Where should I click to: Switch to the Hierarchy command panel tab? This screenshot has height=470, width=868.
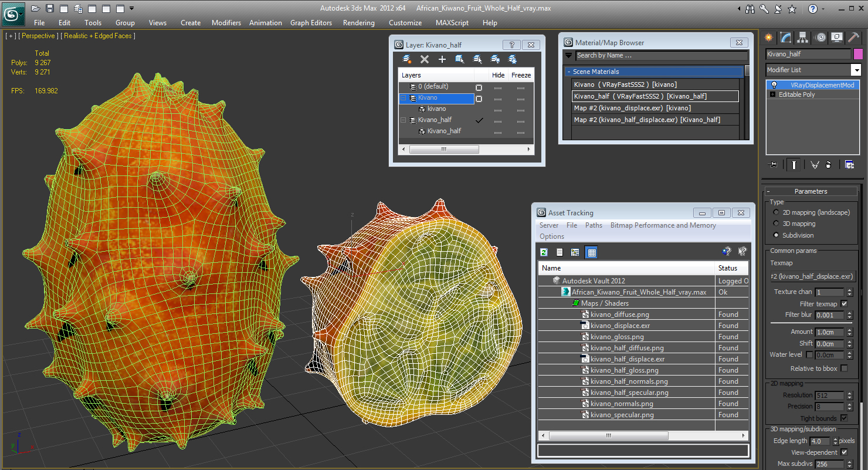[803, 38]
